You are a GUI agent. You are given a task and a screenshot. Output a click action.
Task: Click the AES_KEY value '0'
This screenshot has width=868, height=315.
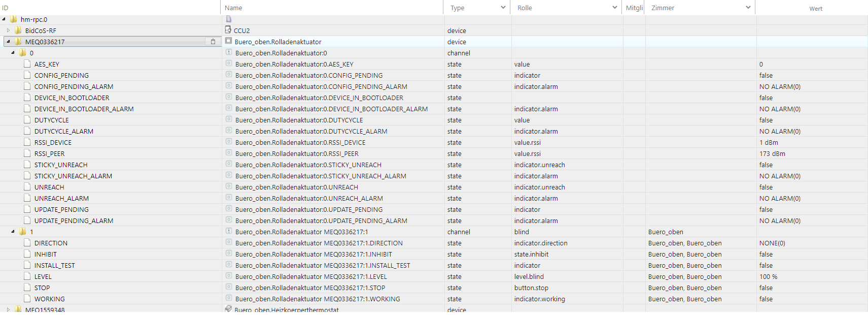[761, 64]
